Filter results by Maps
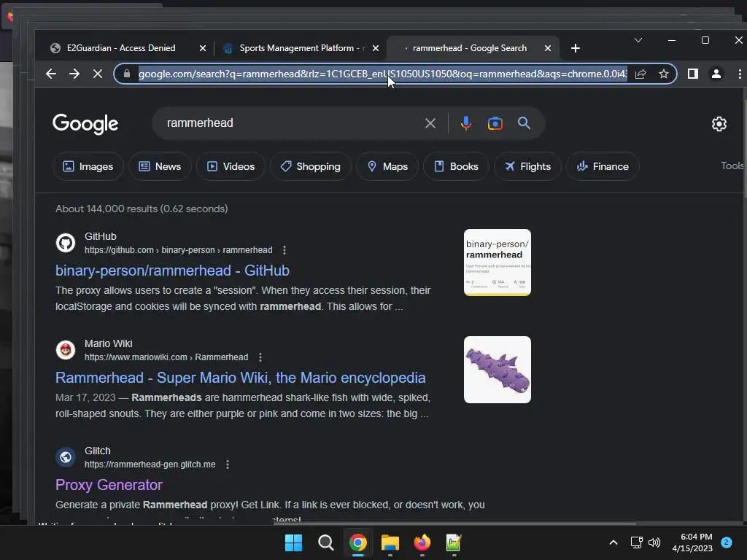747x560 pixels. (x=387, y=166)
